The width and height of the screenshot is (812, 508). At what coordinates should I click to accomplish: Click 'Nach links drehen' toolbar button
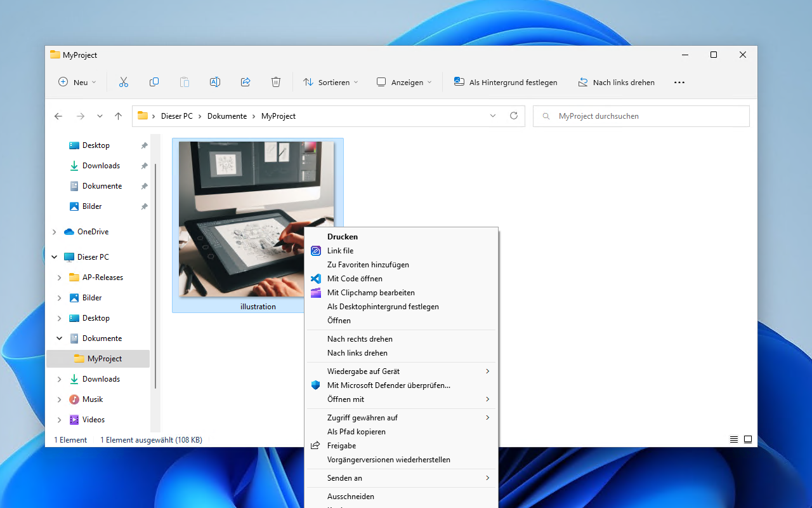616,82
